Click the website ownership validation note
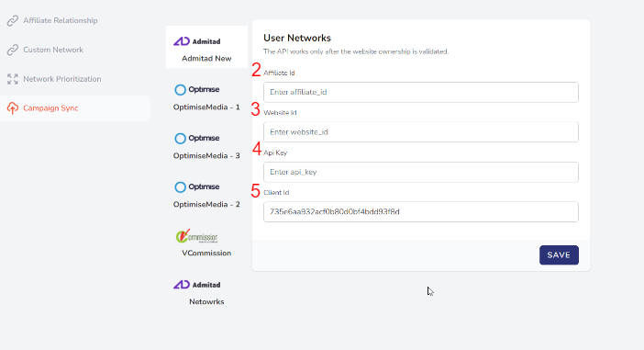 [356, 51]
